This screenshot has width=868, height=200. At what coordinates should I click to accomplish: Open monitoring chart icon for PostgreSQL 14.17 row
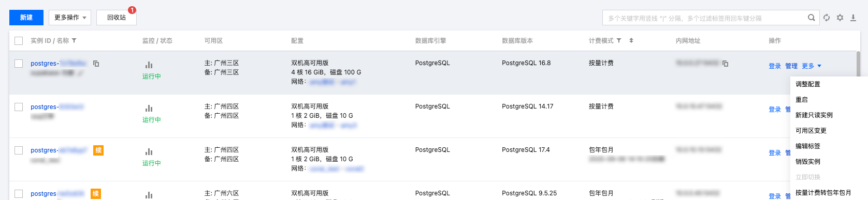point(149,109)
